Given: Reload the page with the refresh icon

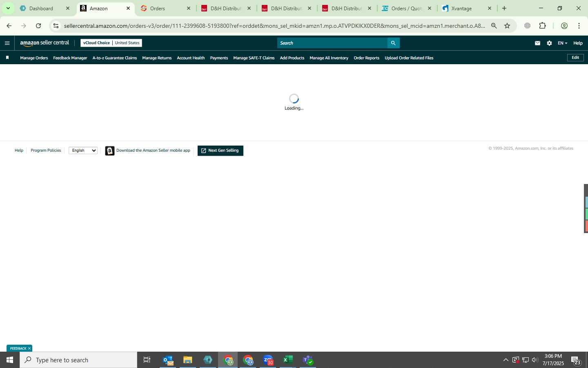Looking at the screenshot, I should click(38, 26).
